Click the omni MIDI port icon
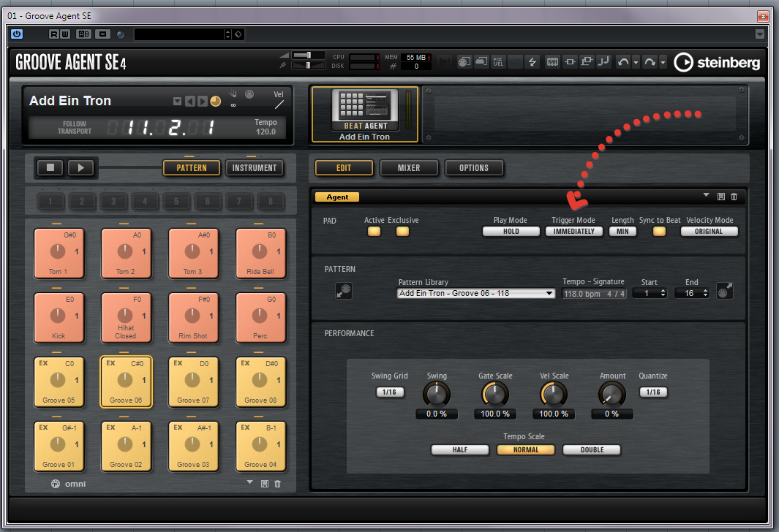The height and width of the screenshot is (532, 779). point(56,484)
